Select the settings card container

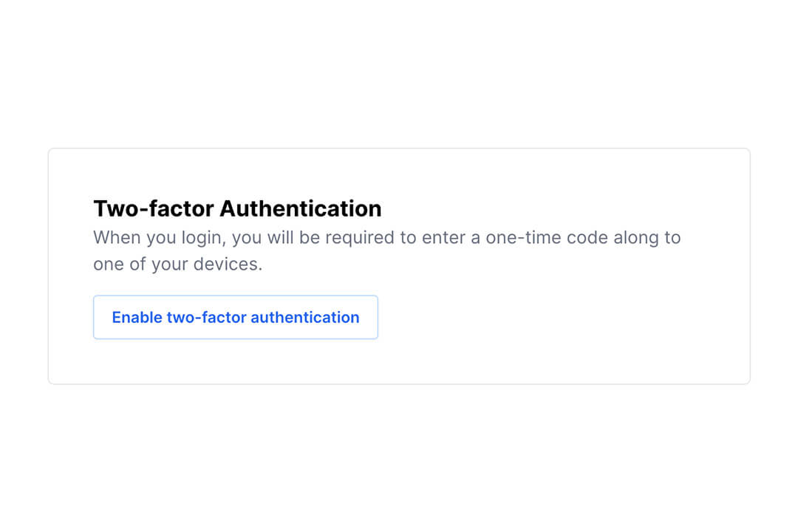[399, 266]
